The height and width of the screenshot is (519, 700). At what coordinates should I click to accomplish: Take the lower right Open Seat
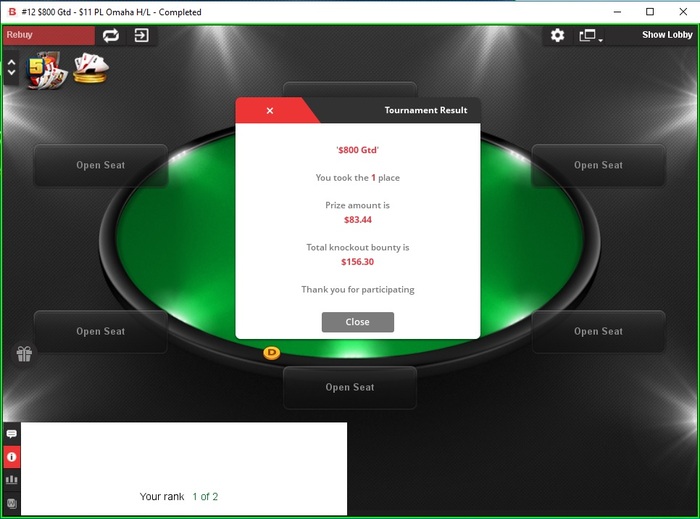click(598, 332)
